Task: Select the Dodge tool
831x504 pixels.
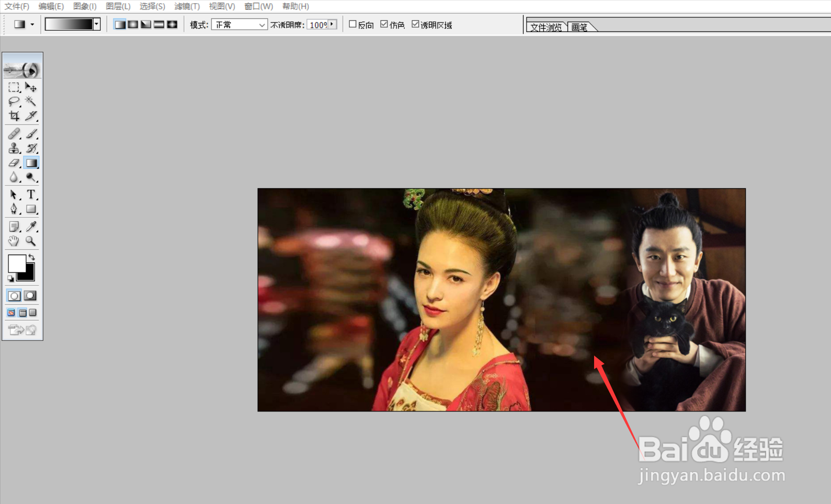Action: [x=31, y=178]
